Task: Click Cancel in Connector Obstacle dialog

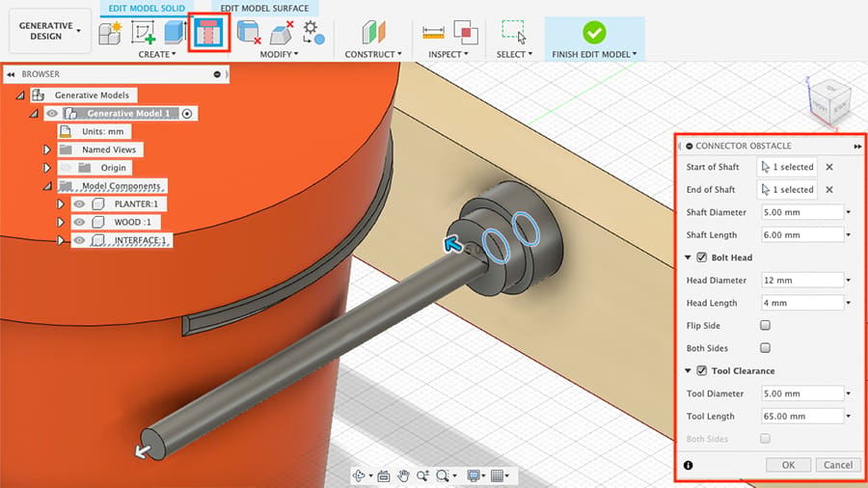Action: [x=838, y=465]
